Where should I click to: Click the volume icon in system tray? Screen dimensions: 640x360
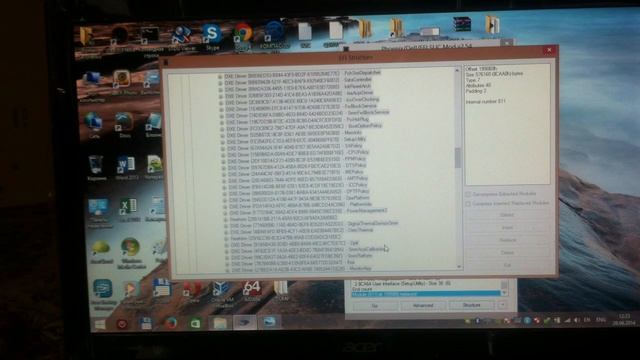point(576,320)
